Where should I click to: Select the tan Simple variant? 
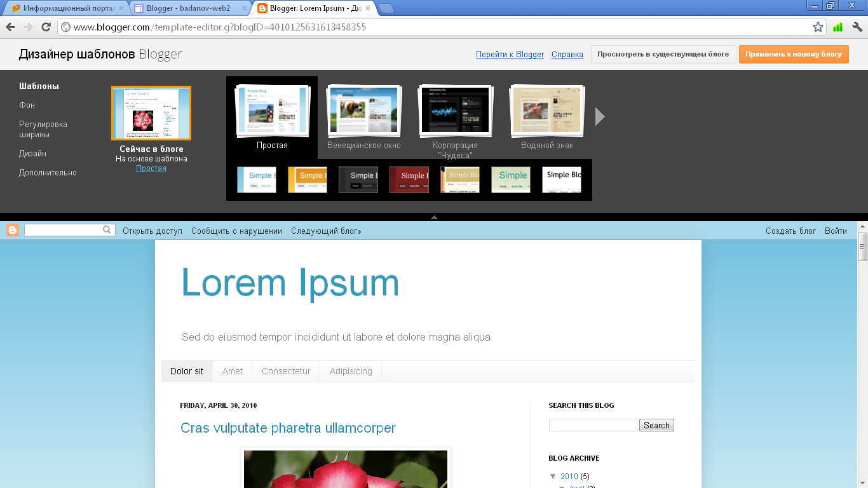(x=460, y=180)
